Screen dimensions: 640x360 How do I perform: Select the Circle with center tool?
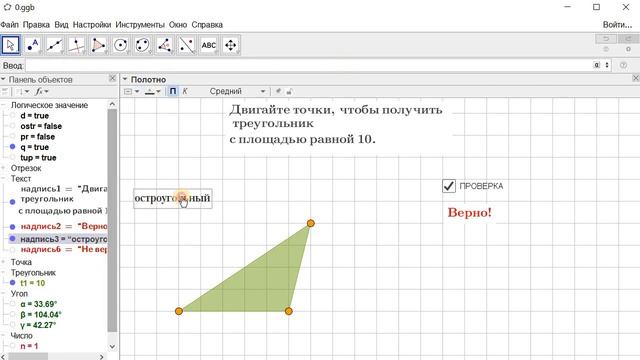[121, 45]
